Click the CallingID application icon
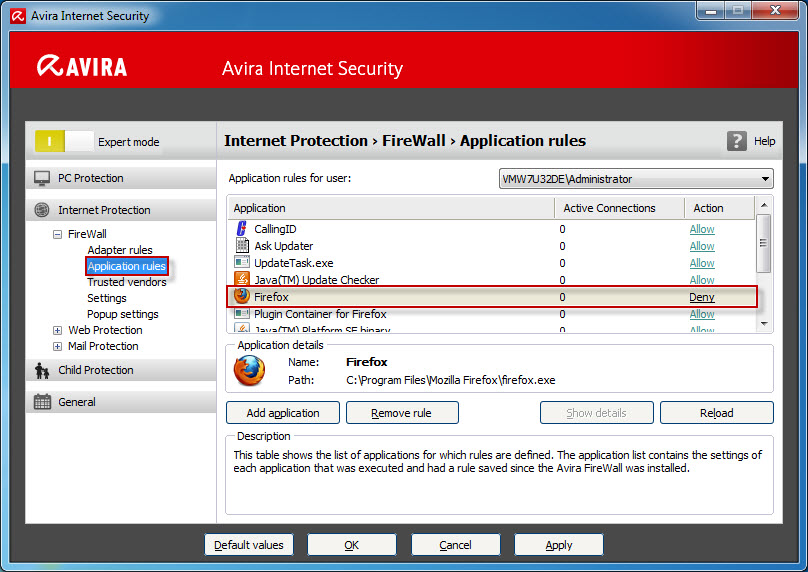The height and width of the screenshot is (572, 808). coord(241,228)
